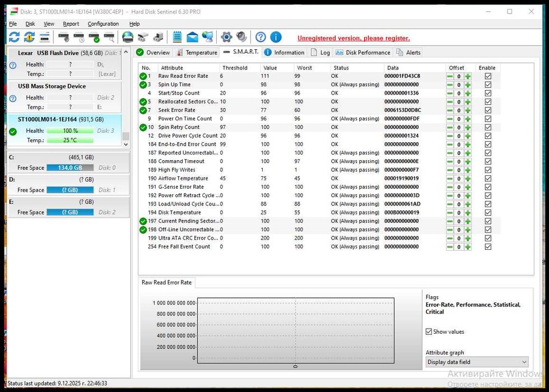Toggle the Show values checkbox
Screen dimensions: 549x392
429,332
